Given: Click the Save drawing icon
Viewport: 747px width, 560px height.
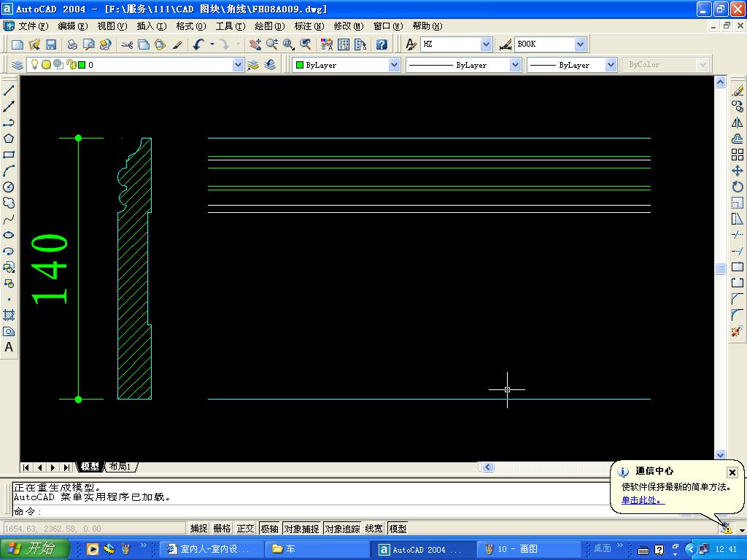Looking at the screenshot, I should 51,44.
